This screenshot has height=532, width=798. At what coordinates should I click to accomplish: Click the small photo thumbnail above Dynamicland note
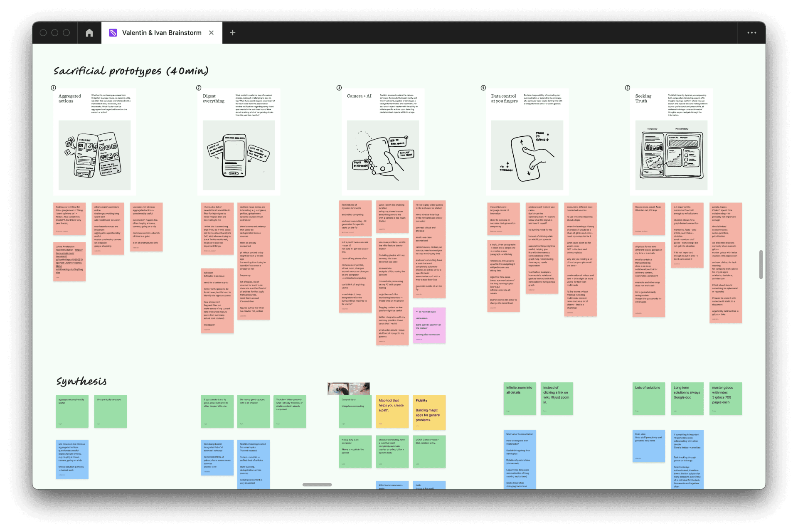pos(348,389)
